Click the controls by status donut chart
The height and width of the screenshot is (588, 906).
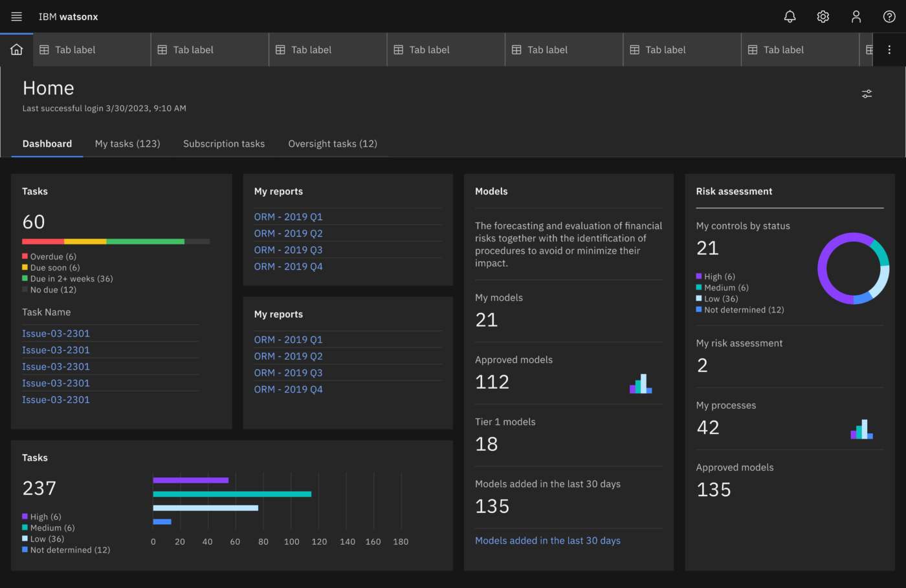(x=853, y=268)
